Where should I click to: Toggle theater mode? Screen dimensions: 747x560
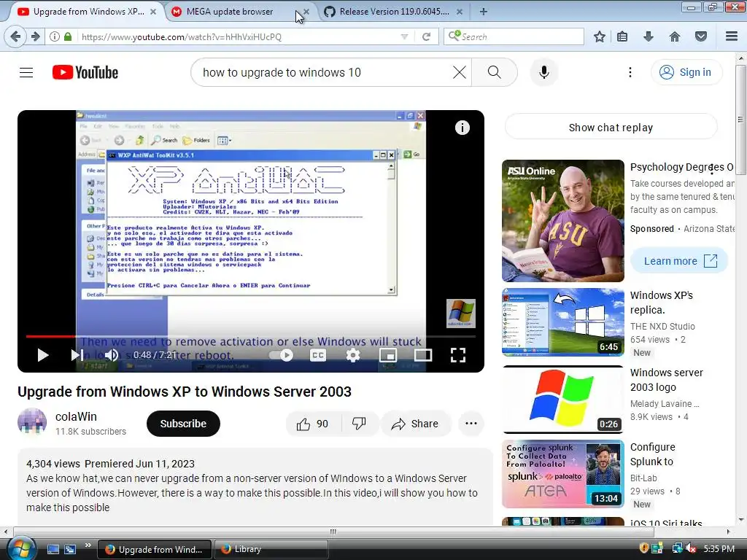pyautogui.click(x=423, y=355)
